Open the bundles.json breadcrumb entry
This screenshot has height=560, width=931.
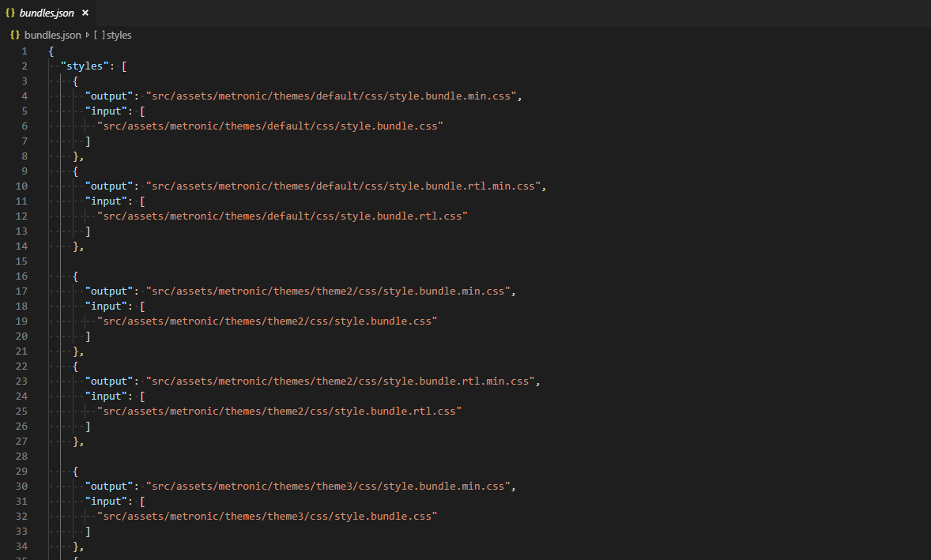click(x=53, y=35)
